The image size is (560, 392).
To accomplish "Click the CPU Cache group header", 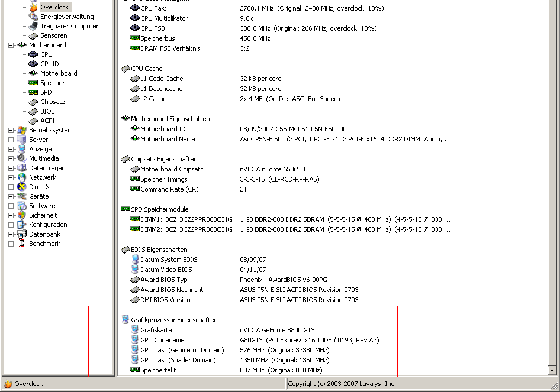I will (142, 69).
